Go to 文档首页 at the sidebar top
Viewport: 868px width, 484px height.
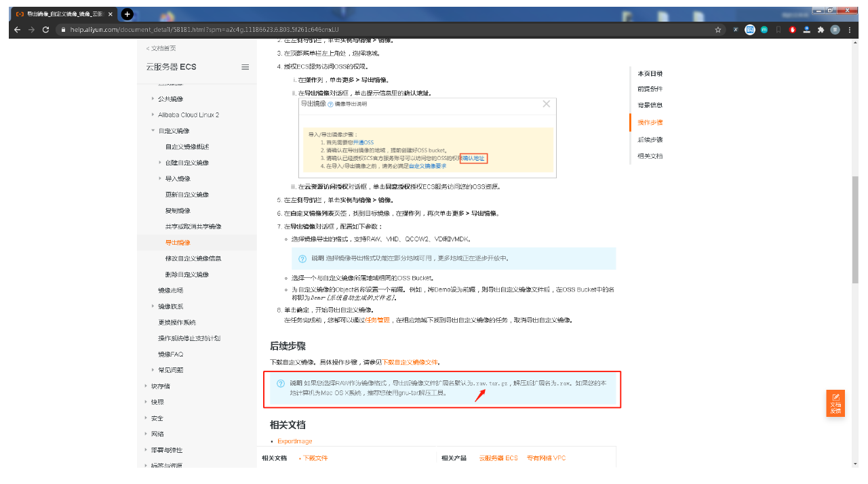pyautogui.click(x=161, y=48)
